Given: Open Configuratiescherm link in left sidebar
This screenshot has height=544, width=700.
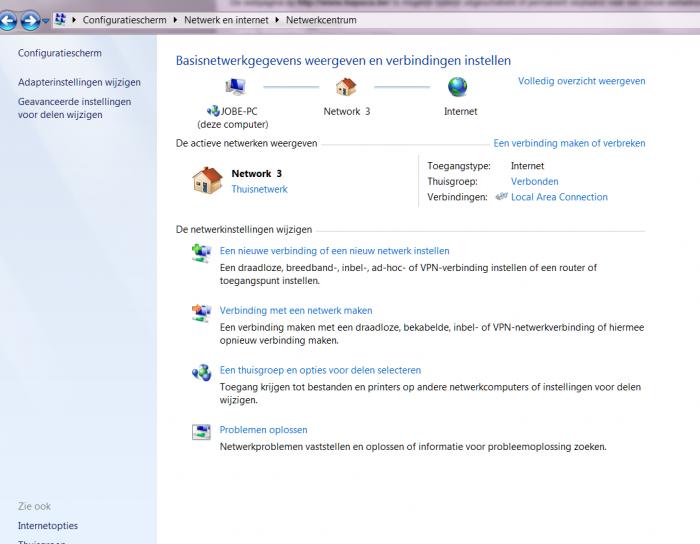Looking at the screenshot, I should click(x=60, y=53).
